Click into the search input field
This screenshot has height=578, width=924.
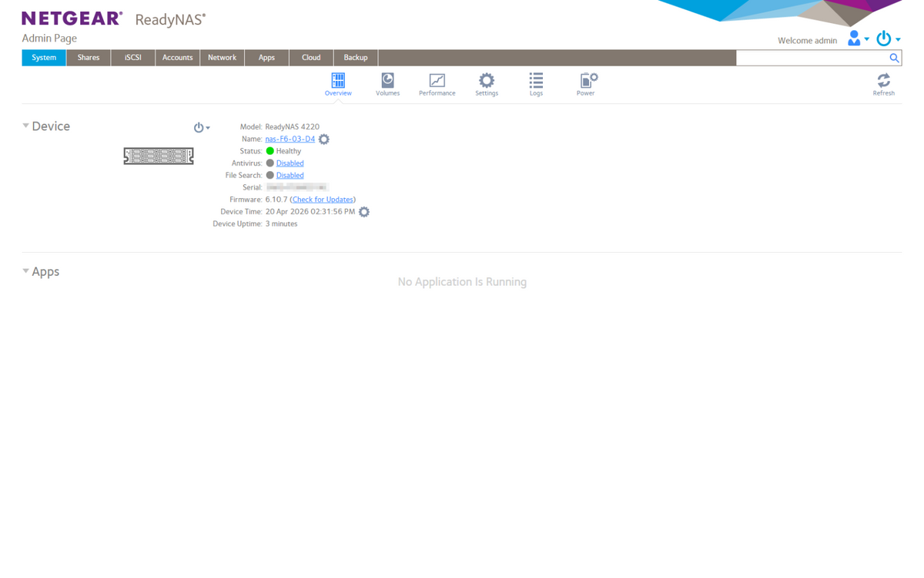(812, 58)
